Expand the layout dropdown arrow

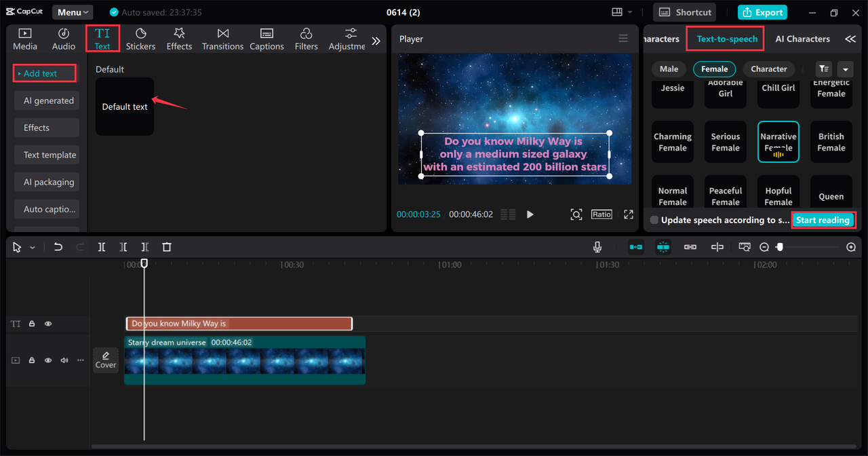[630, 12]
